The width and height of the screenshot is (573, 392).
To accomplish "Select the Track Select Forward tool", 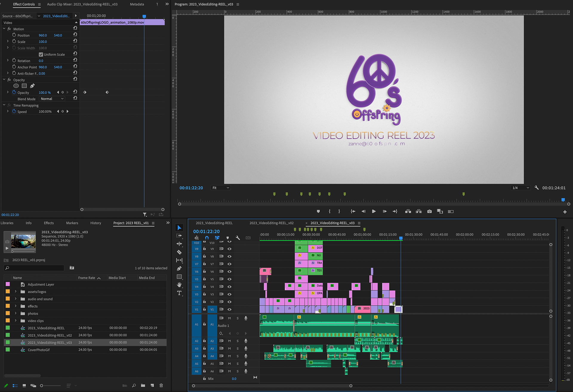I will (179, 235).
